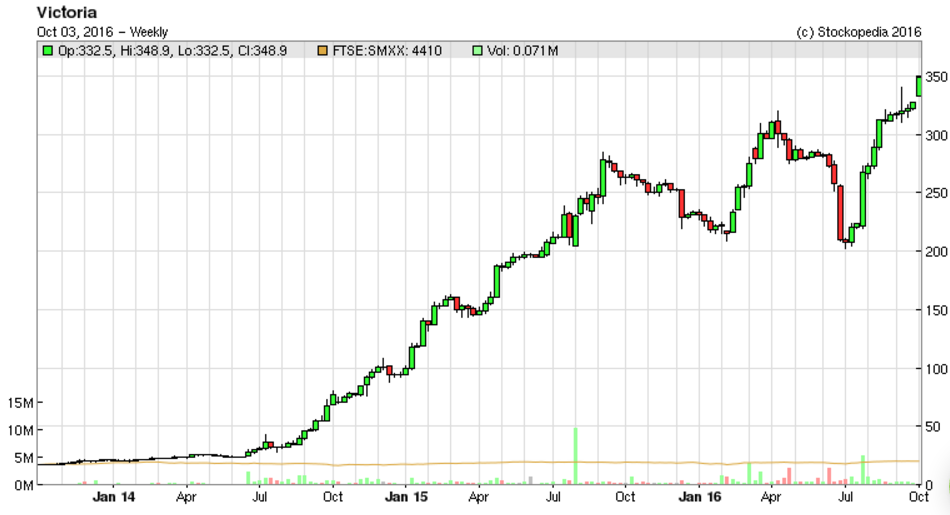Viewport: 950px width, 515px height.
Task: Click the 300 price axis label
Action: pos(936,136)
